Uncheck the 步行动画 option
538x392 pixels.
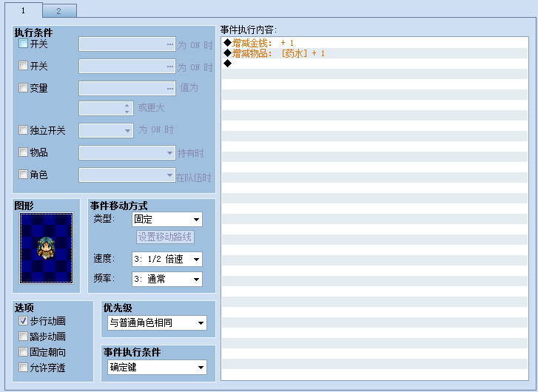click(23, 321)
